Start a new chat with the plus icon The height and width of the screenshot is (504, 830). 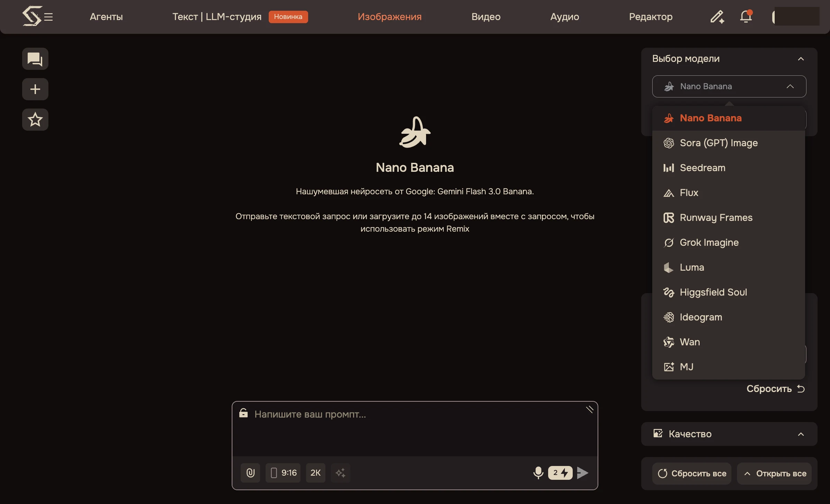pyautogui.click(x=35, y=89)
